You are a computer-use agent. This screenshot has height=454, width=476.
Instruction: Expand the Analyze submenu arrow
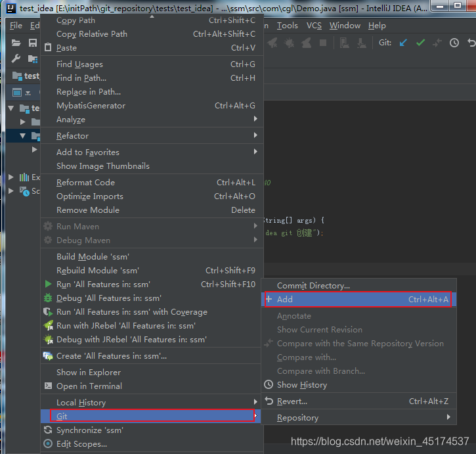(x=255, y=119)
